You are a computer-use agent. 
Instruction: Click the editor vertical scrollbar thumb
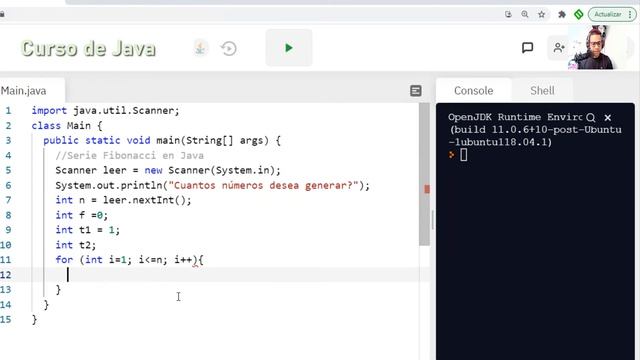pos(424,174)
